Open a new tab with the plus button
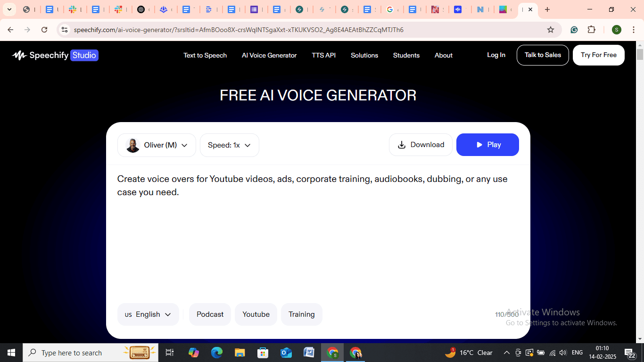Screen dimensions: 644x362 pyautogui.click(x=547, y=9)
